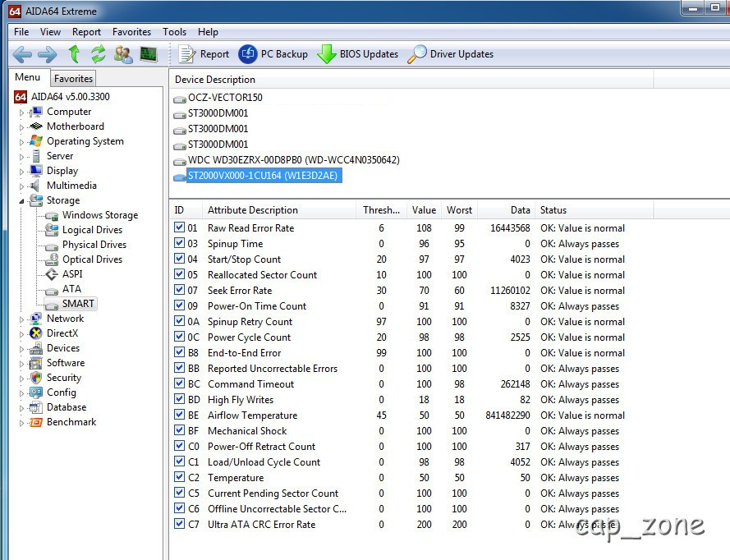The width and height of the screenshot is (730, 560).
Task: Uncheck the Raw Read Error Rate checkbox
Action: [179, 227]
